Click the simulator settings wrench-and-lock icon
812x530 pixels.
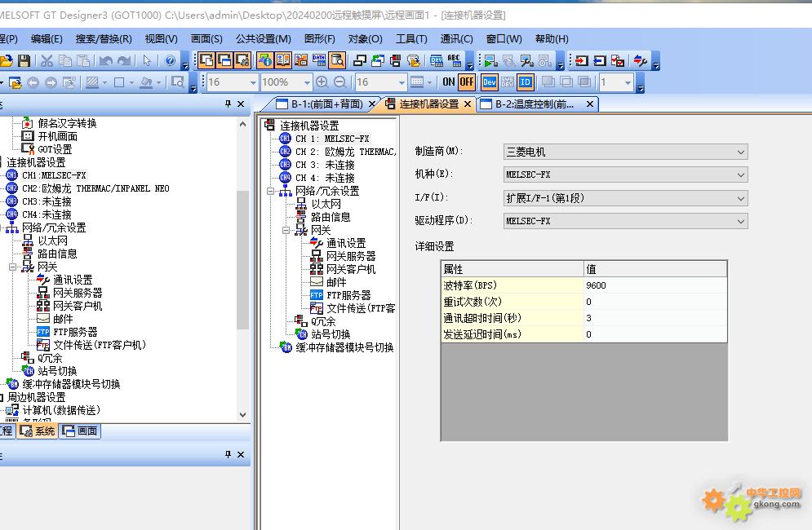click(526, 60)
